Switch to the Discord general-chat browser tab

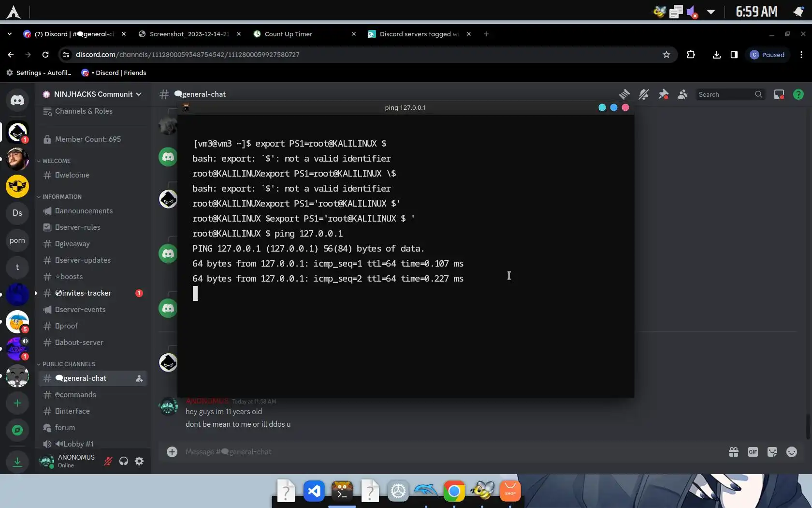(x=75, y=34)
